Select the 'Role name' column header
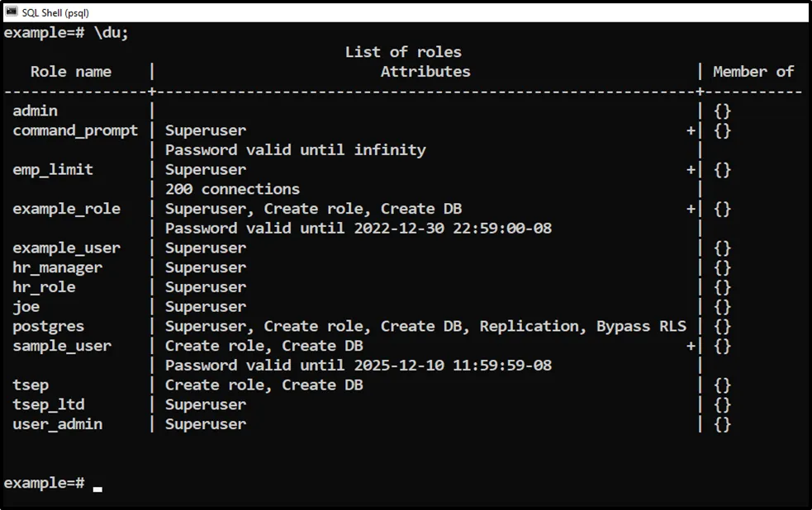 tap(71, 72)
